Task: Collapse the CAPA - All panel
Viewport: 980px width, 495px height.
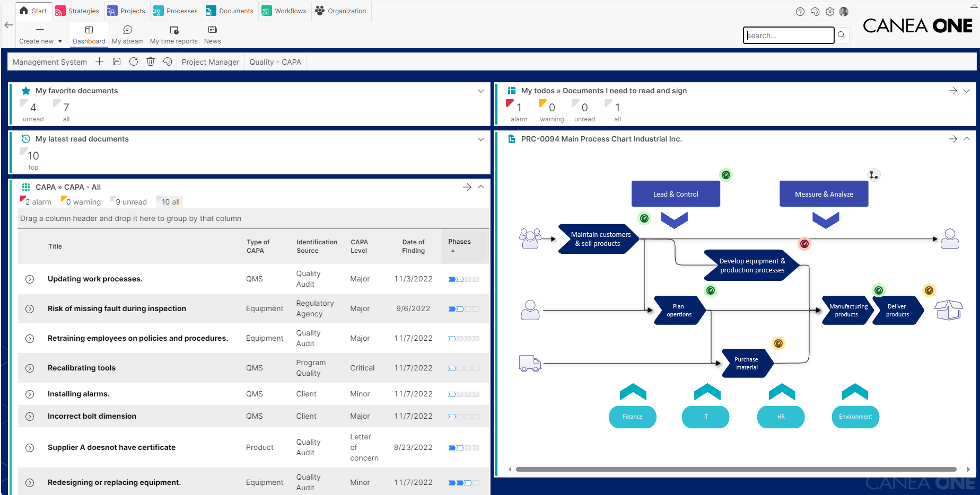Action: coord(481,187)
